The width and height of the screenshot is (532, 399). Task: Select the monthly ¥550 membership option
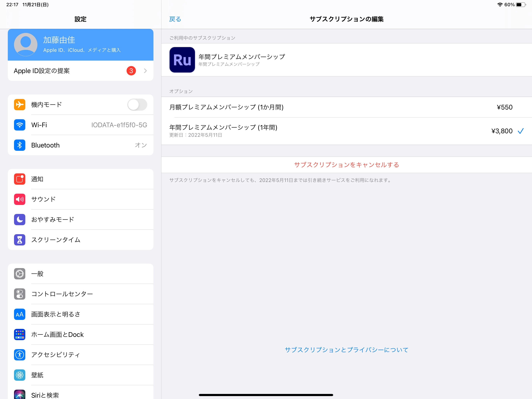[346, 107]
